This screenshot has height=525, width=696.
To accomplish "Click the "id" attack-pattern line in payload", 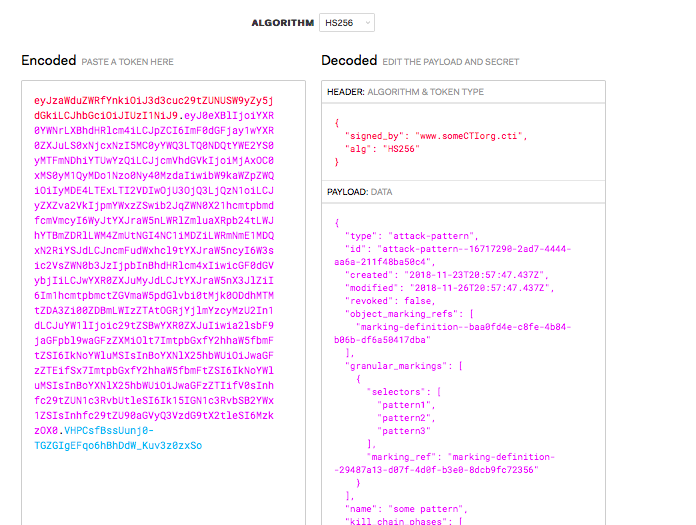I will (453, 255).
